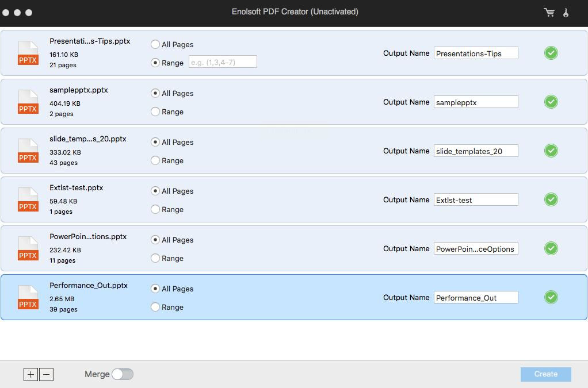Click the page range field e.g. (1,3,4-7)
This screenshot has width=588, height=388.
[223, 62]
